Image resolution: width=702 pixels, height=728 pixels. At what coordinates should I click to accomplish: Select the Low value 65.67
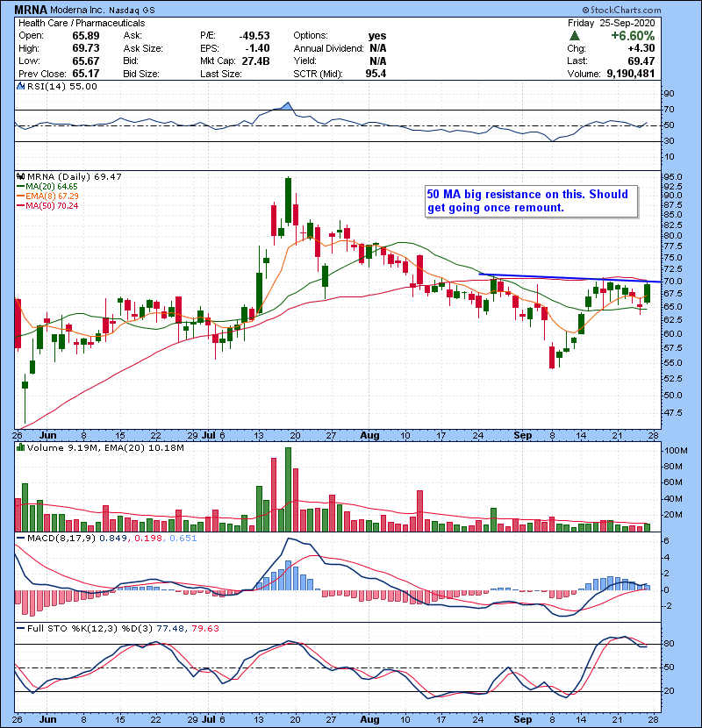coord(86,61)
